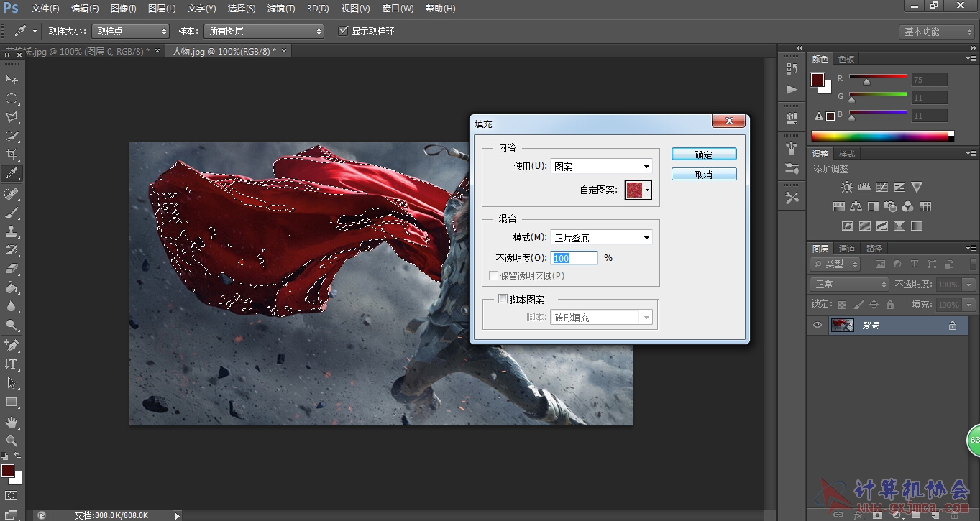Viewport: 980px width, 521px height.
Task: Open 取样大小 dropdown set to 取样点
Action: (130, 32)
